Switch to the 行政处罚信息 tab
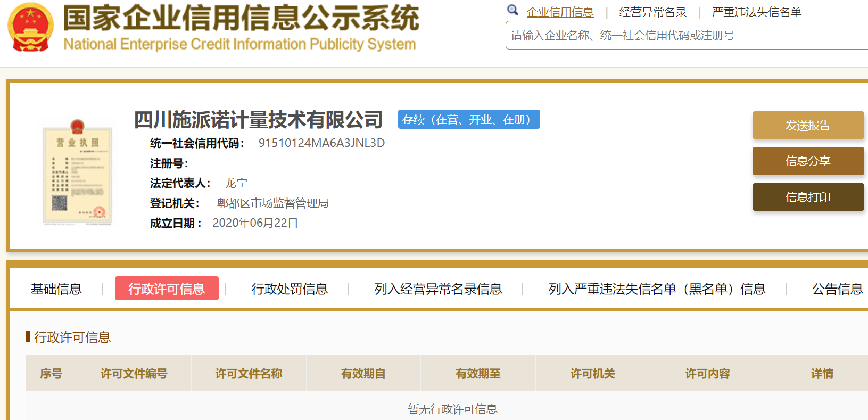The image size is (868, 420). 290,289
